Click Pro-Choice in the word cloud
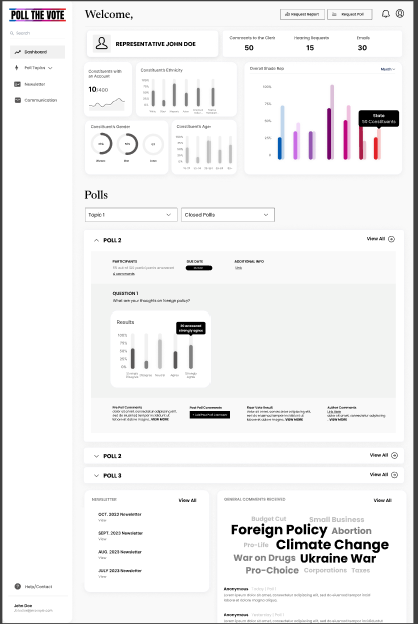The width and height of the screenshot is (418, 624). tap(272, 570)
